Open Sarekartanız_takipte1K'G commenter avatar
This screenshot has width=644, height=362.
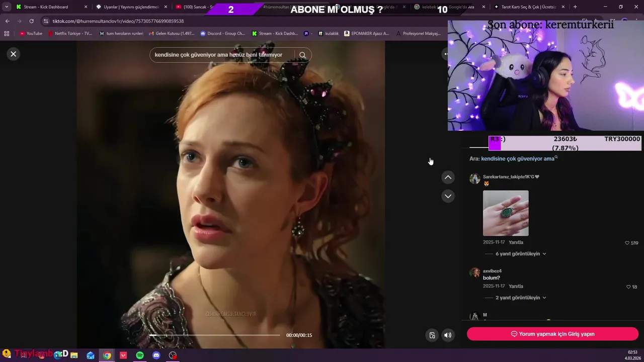[x=474, y=179]
